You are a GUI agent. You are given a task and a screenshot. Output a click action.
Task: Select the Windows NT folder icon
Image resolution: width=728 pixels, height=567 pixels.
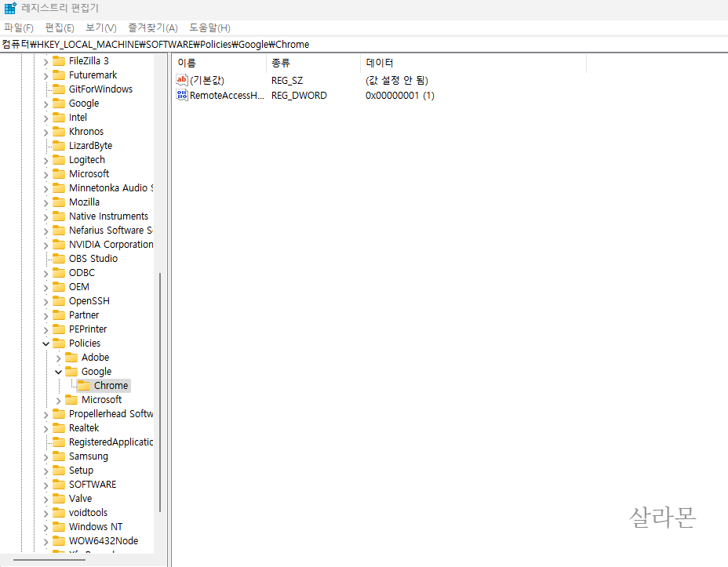(x=59, y=527)
